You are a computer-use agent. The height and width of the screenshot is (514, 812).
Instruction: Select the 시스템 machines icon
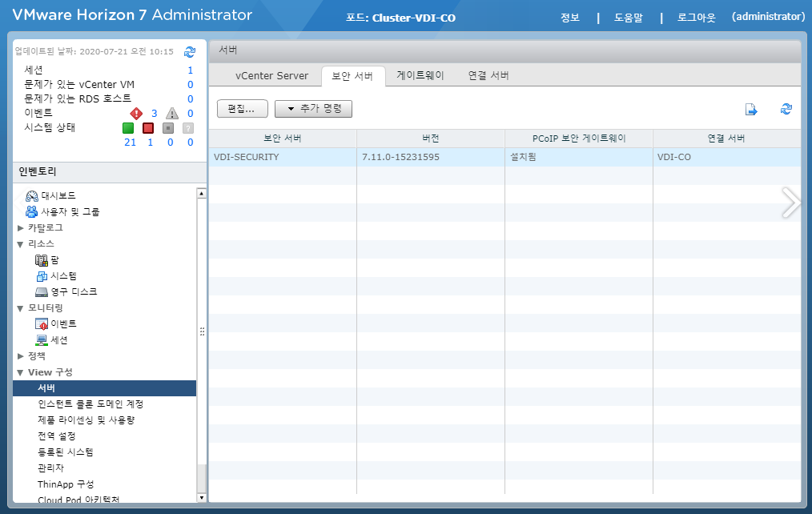[x=42, y=276]
